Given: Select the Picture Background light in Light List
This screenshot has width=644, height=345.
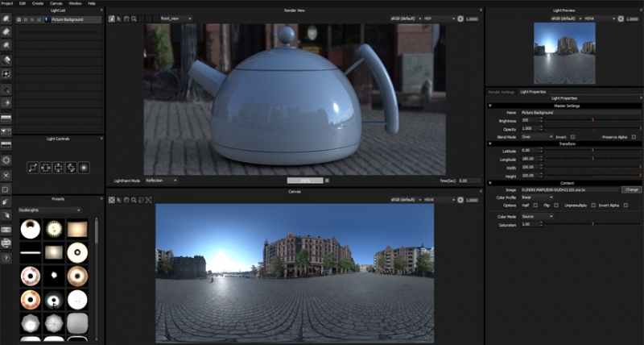Looking at the screenshot, I should [x=58, y=19].
